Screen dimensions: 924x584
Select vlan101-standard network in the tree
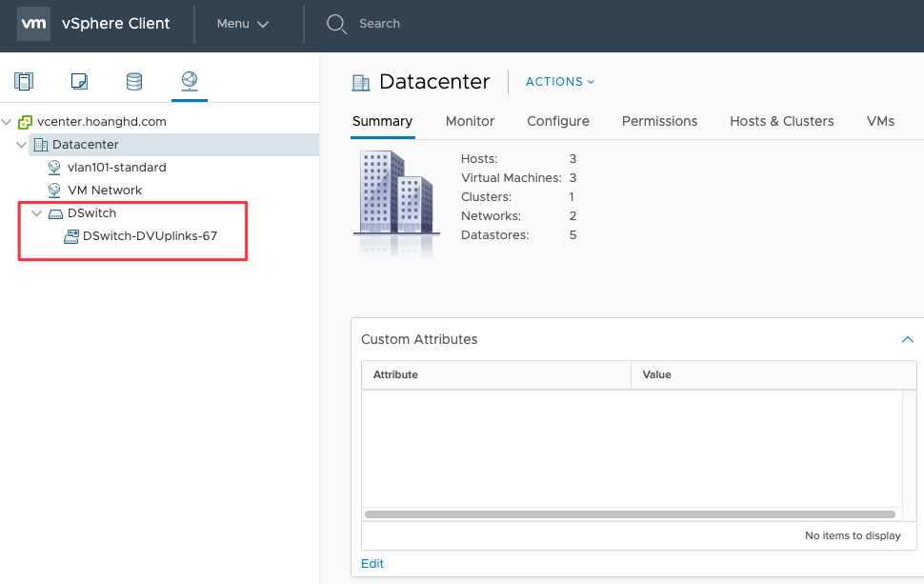pos(116,168)
